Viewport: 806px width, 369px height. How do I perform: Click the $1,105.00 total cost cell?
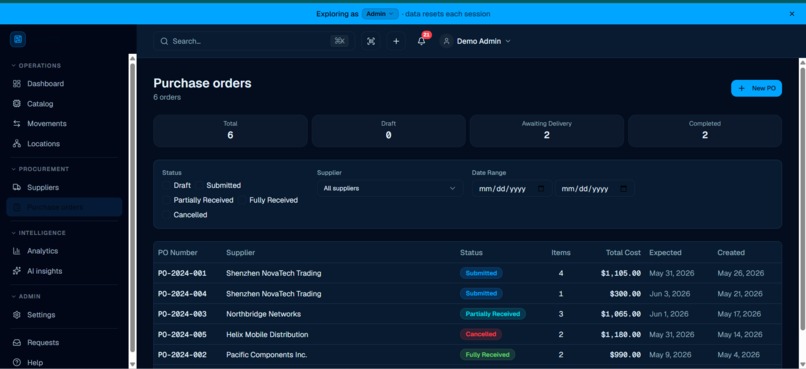tap(620, 273)
